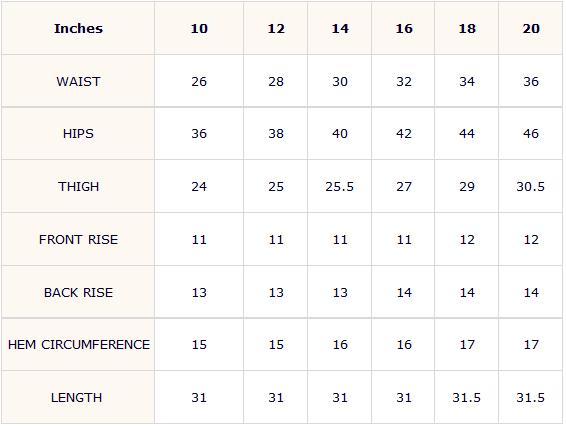Click the THIGH row label

click(x=78, y=186)
